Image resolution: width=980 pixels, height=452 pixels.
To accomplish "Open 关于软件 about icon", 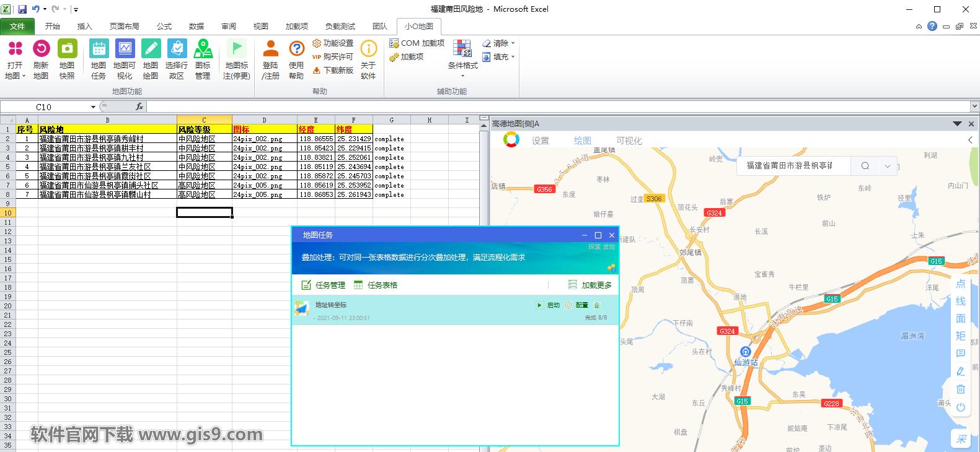I will (368, 49).
